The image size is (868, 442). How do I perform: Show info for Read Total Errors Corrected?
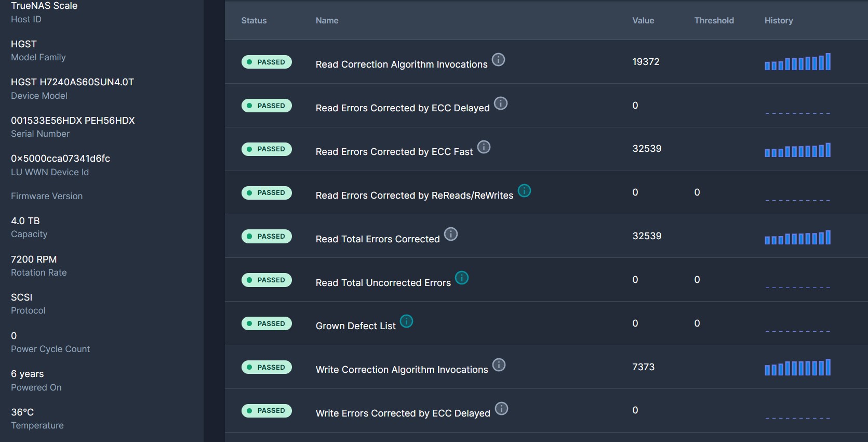(451, 235)
